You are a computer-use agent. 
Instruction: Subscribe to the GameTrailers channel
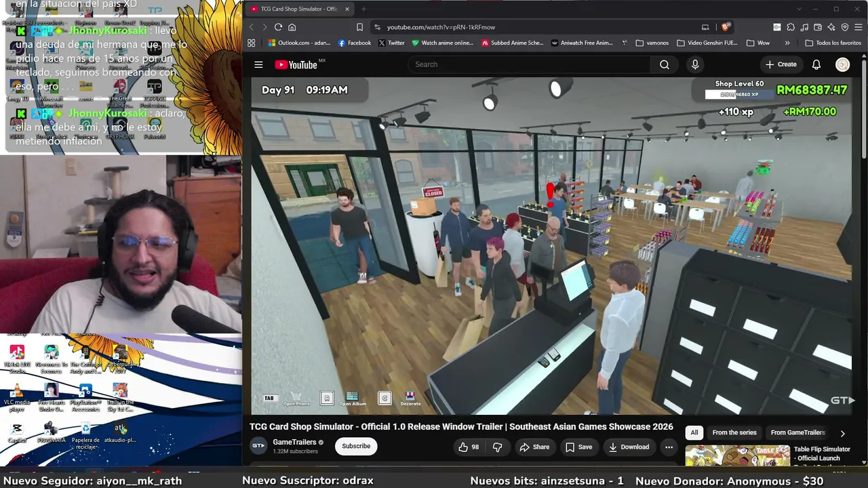356,446
